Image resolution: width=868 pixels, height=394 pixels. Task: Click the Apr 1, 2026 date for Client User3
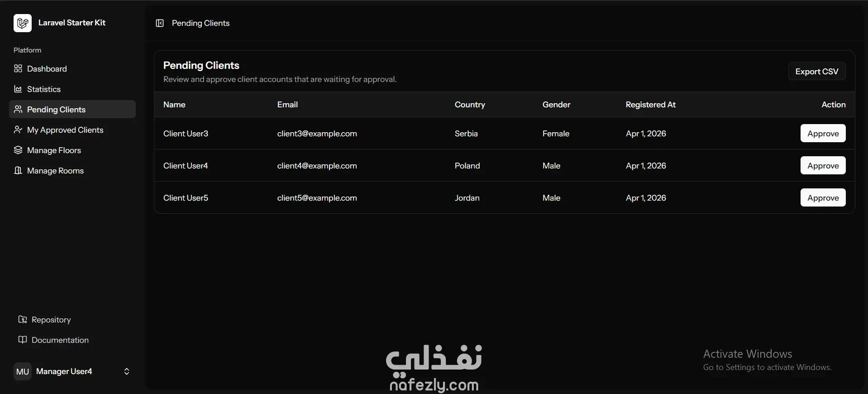pyautogui.click(x=646, y=134)
